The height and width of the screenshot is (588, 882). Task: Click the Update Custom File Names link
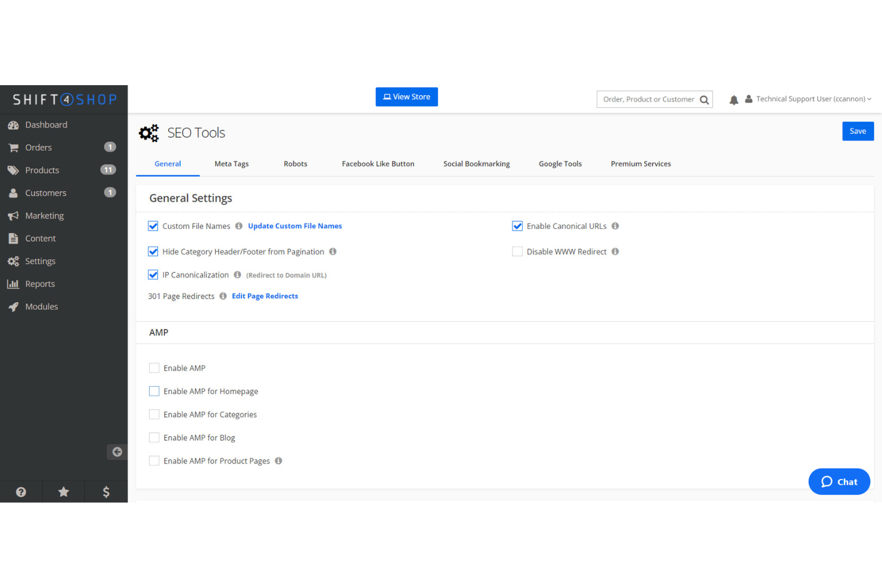[x=294, y=226]
